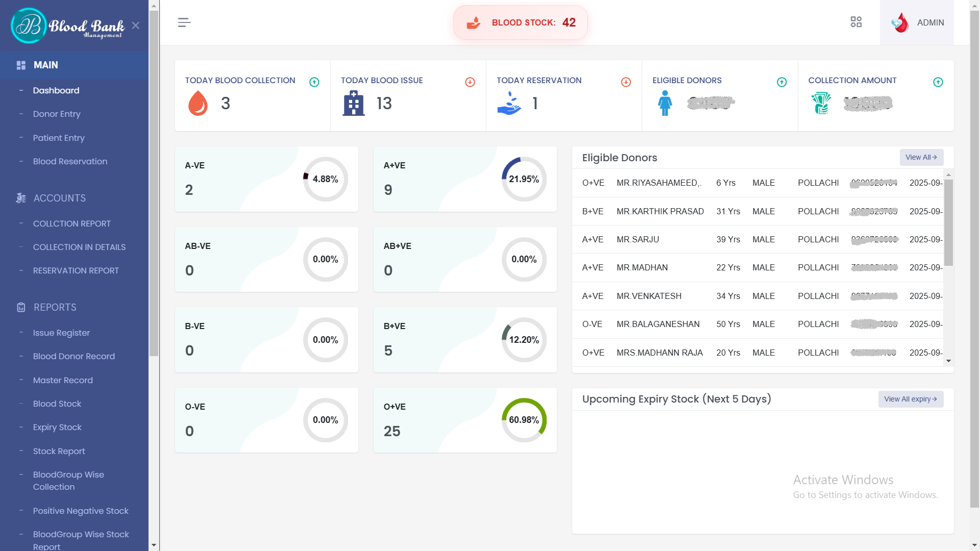
Task: Go to Blood Reservation page
Action: 70,161
